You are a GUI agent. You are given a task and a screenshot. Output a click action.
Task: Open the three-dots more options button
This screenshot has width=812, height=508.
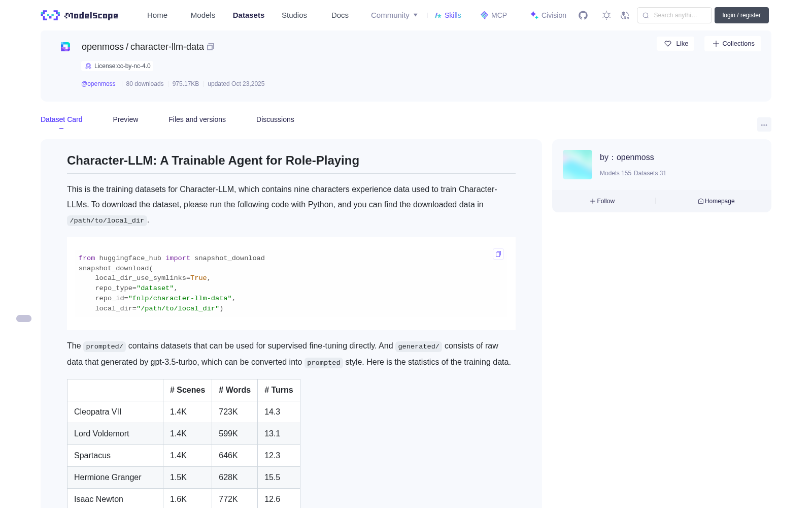point(764,124)
